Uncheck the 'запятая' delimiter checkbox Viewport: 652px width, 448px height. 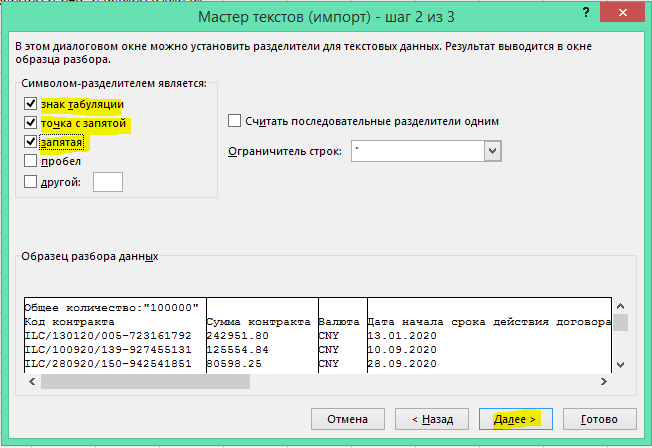pyautogui.click(x=30, y=142)
